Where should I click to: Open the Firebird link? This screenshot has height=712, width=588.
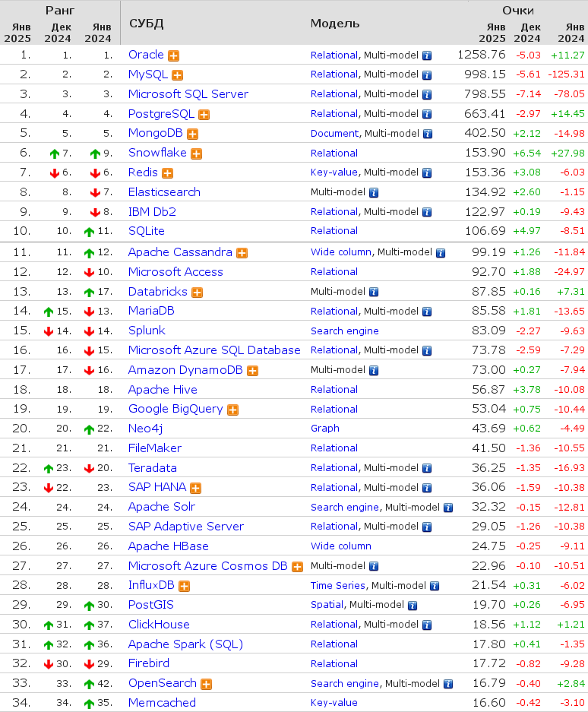coord(149,663)
